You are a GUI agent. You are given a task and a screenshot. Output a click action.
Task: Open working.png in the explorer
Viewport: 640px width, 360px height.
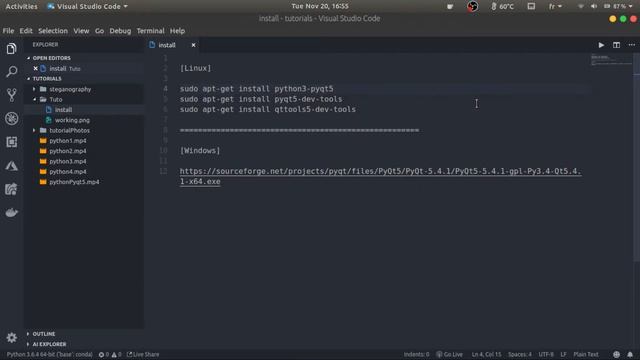tap(72, 120)
